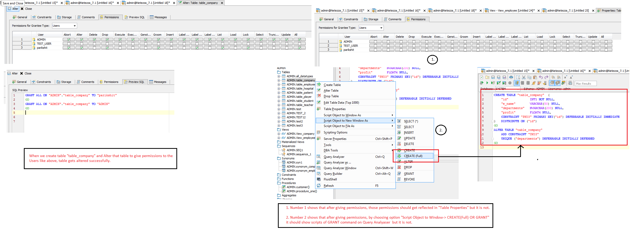Click the Copy icon in query toolbar
The image size is (644, 233).
529,77
